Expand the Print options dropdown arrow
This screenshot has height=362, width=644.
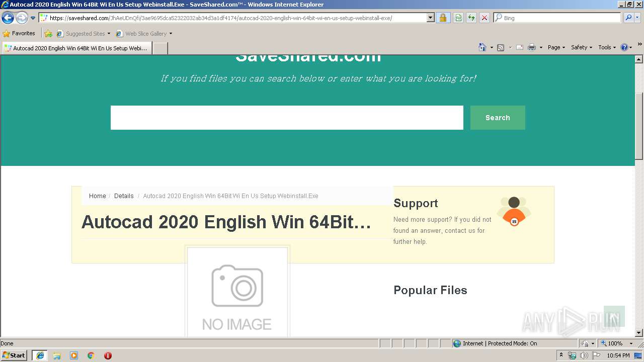pyautogui.click(x=541, y=47)
